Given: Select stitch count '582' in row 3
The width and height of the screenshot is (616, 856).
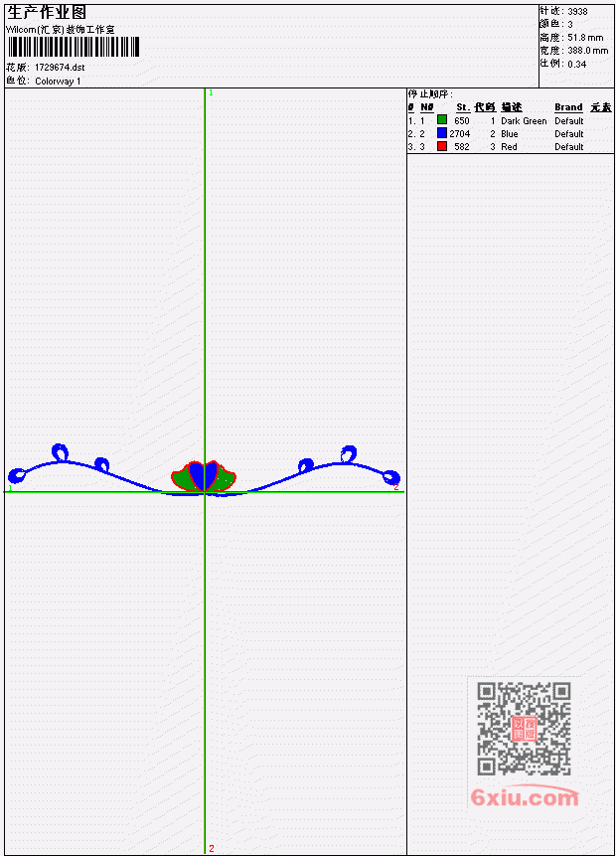Looking at the screenshot, I should tap(462, 147).
